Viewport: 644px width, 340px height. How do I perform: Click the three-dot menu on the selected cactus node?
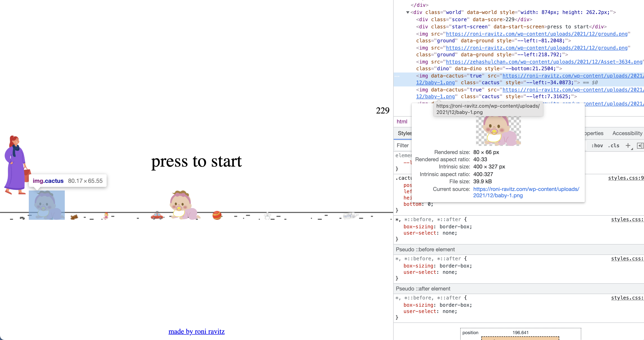[397, 76]
